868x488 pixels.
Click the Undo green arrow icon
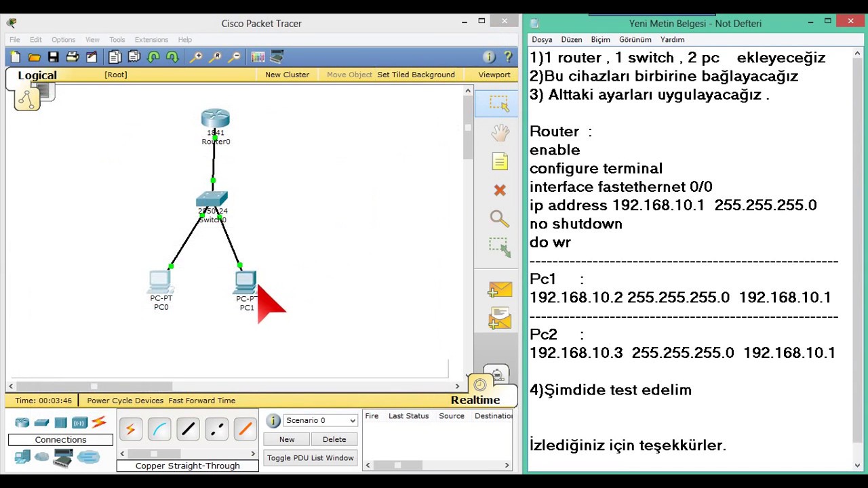(153, 57)
